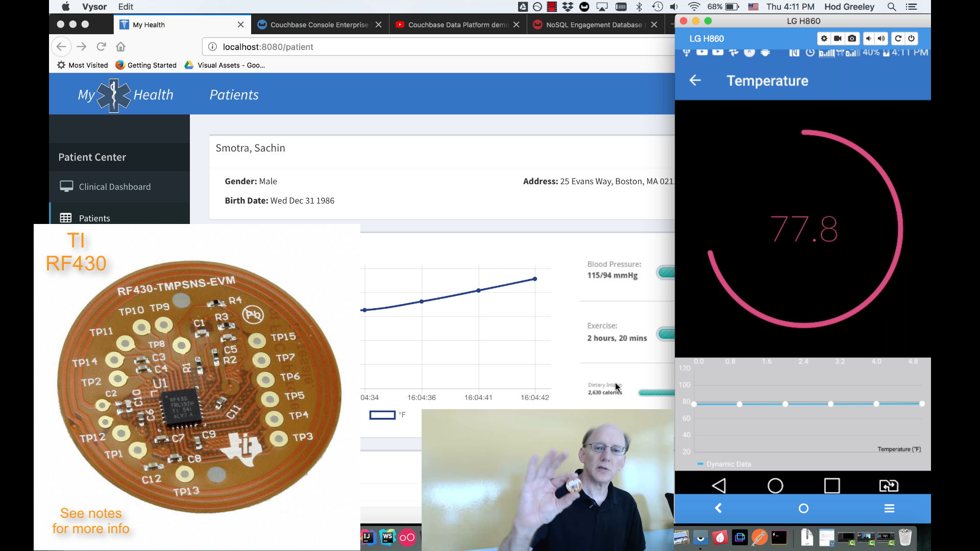Image resolution: width=980 pixels, height=551 pixels.
Task: Tap dual-window button in Android nav bar
Action: (x=889, y=485)
